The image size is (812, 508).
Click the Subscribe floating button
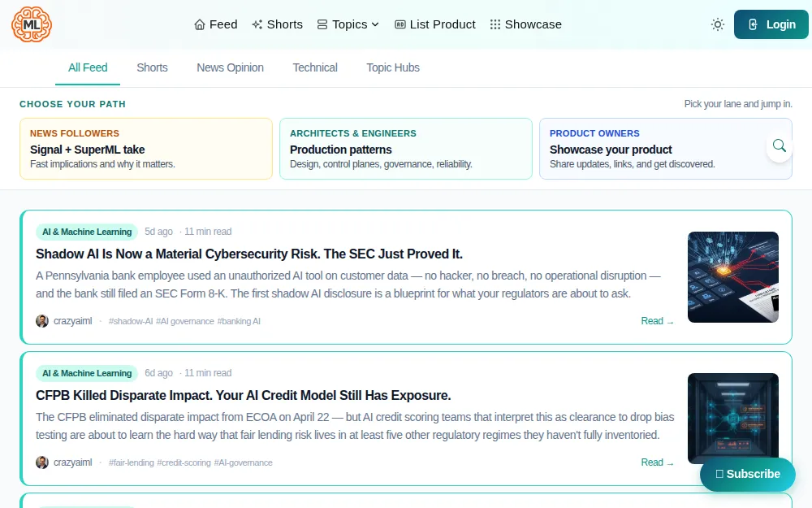pyautogui.click(x=747, y=474)
